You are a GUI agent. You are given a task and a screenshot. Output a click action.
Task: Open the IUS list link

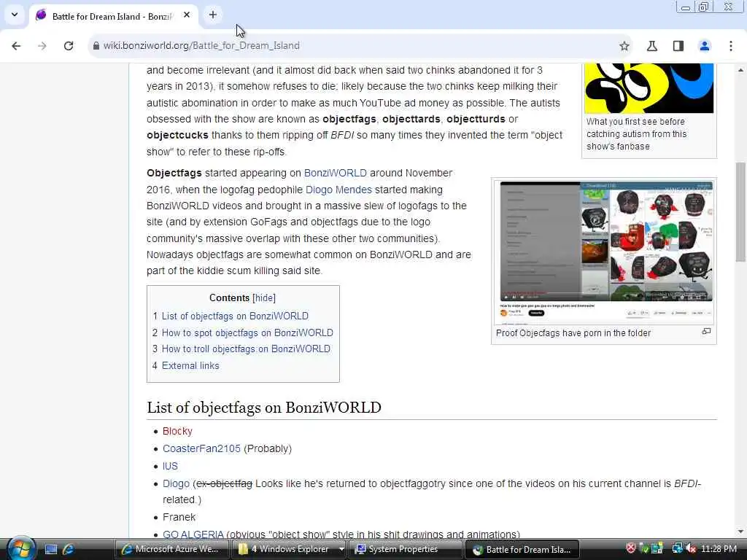point(170,466)
